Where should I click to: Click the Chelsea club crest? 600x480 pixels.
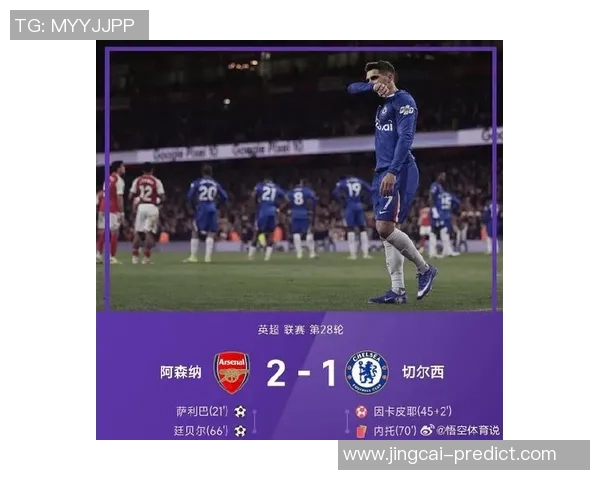point(367,372)
